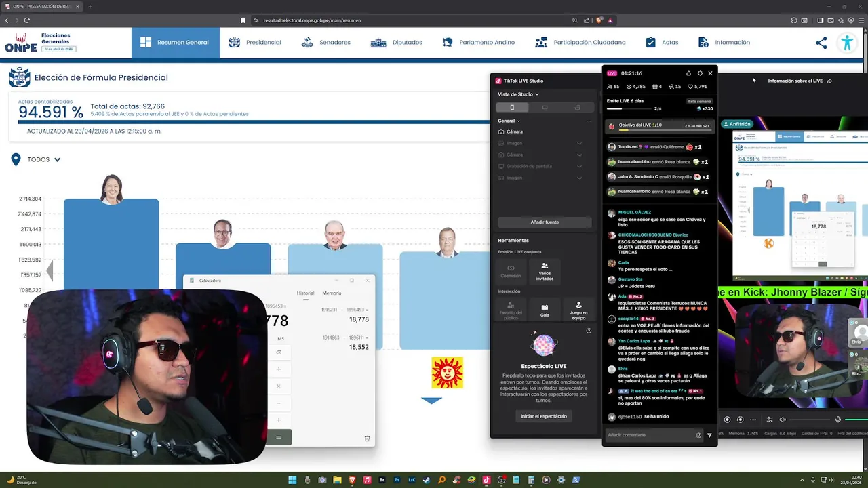Image resolution: width=868 pixels, height=488 pixels.
Task: Open the Favorito del público tool
Action: (x=511, y=310)
